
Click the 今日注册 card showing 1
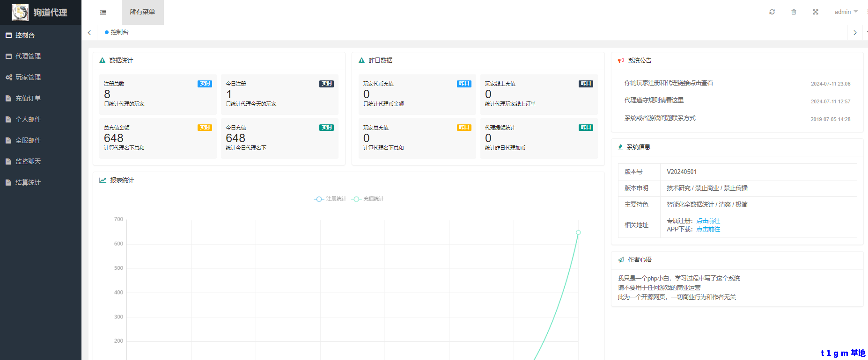point(280,94)
